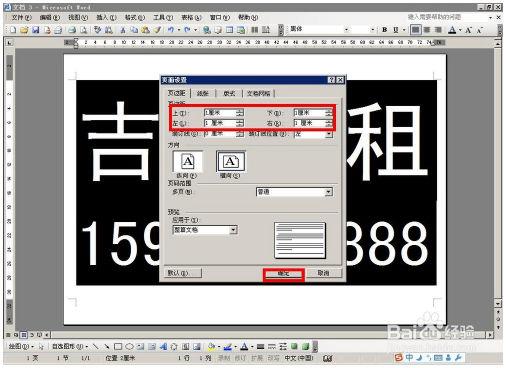Click the Print toolbar icon
The width and height of the screenshot is (506, 368).
pyautogui.click(x=72, y=30)
